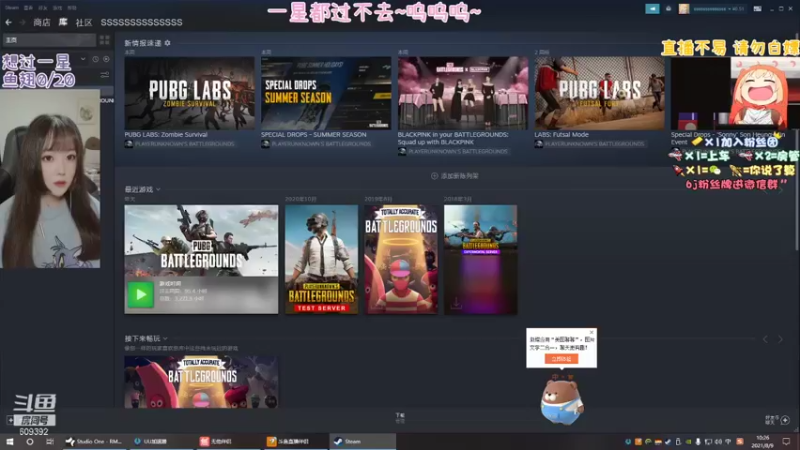Select Totally Accurate Battlegrounds cover in recent games
Viewport: 800px width, 450px height.
[x=401, y=259]
